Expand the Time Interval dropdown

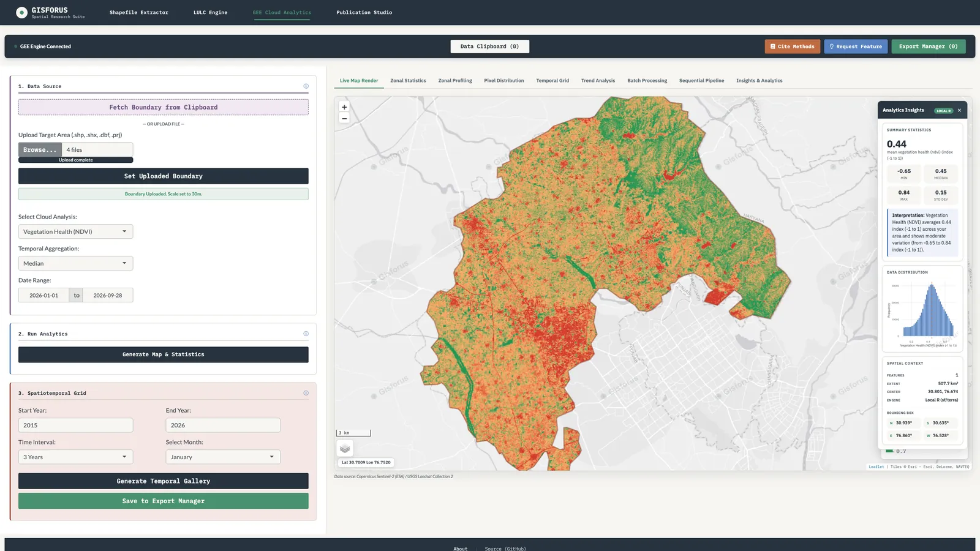(75, 457)
